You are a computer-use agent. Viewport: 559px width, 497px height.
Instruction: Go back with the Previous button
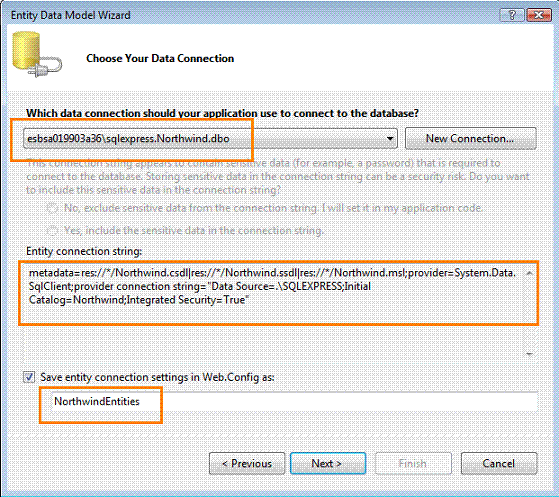[247, 463]
